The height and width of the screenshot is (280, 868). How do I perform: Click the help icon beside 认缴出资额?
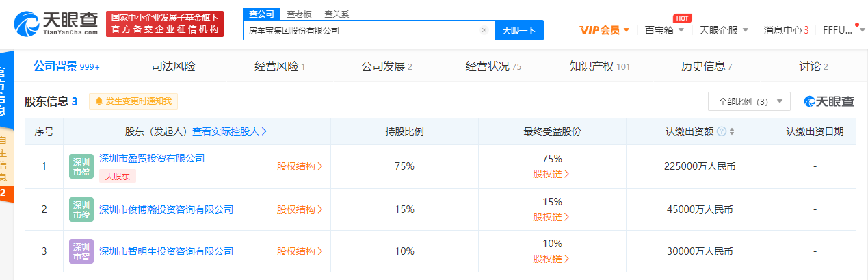pos(722,131)
